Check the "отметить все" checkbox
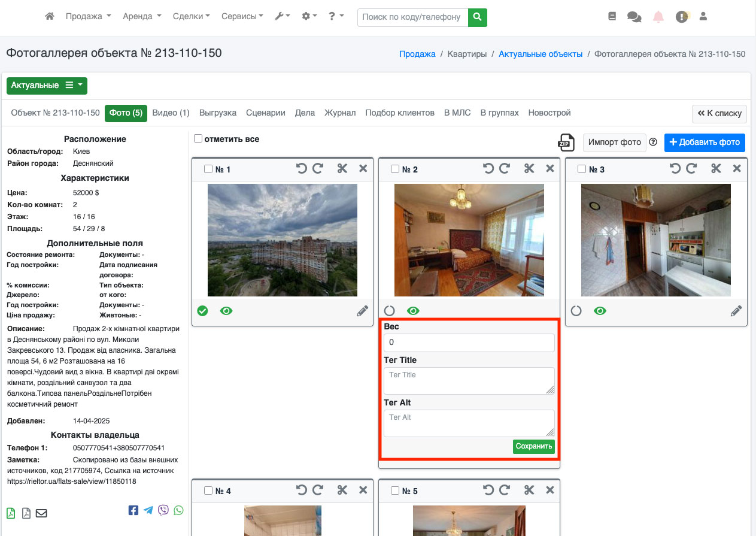 (x=198, y=139)
